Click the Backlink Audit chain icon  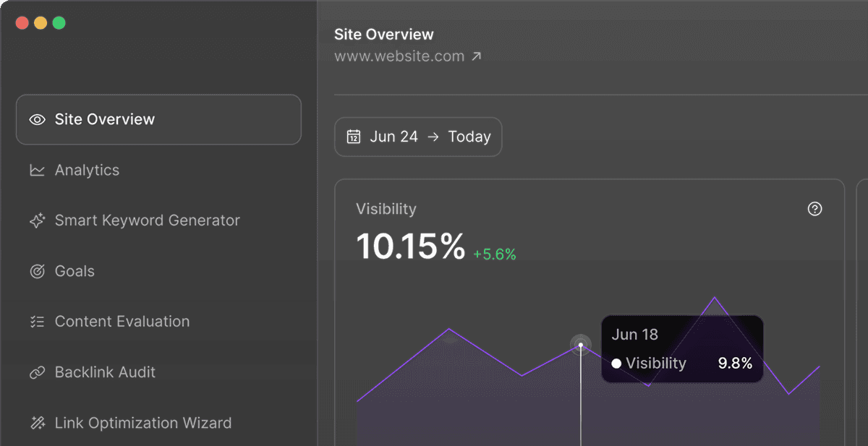coord(37,373)
